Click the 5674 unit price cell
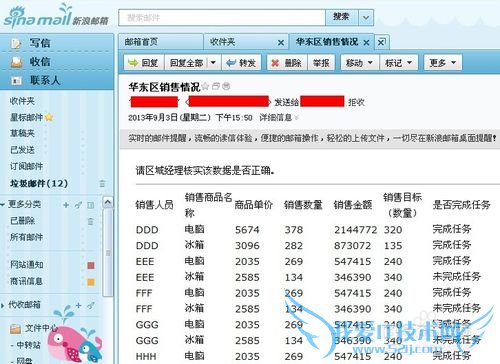 (x=247, y=230)
